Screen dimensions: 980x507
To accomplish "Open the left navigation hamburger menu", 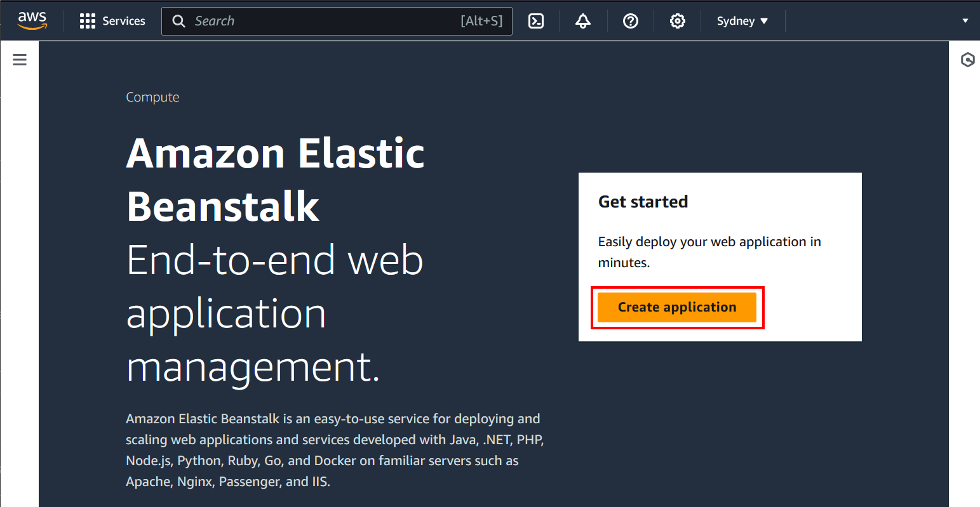I will point(19,59).
